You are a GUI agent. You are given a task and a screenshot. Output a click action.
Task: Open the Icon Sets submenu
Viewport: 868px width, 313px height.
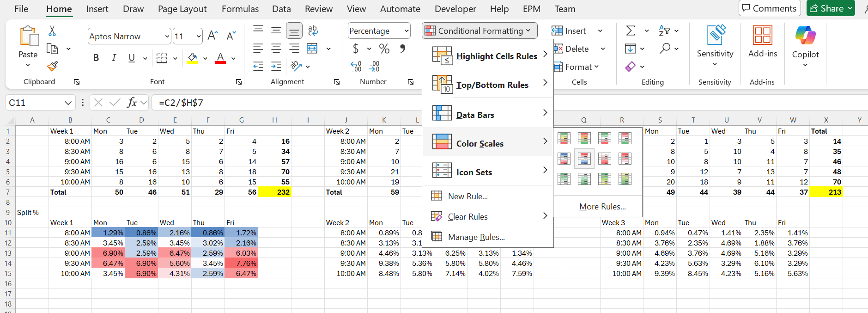pos(488,172)
